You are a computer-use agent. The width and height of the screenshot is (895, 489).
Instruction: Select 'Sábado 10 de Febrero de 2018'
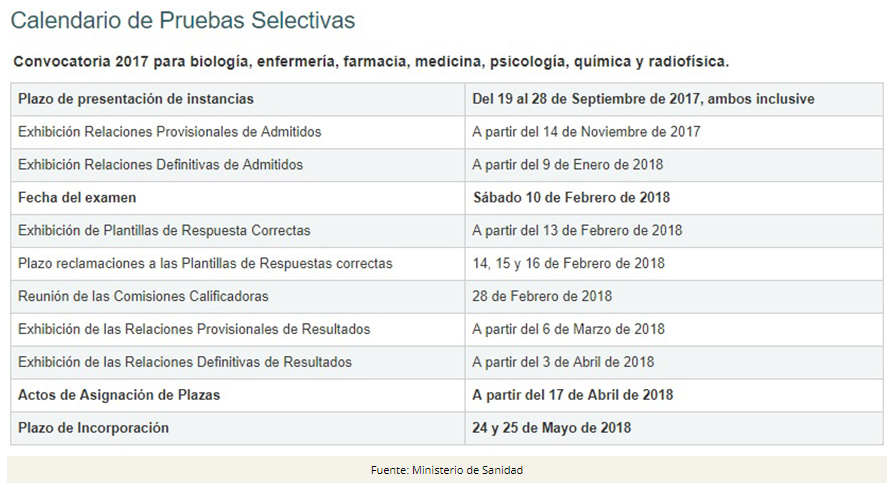571,197
